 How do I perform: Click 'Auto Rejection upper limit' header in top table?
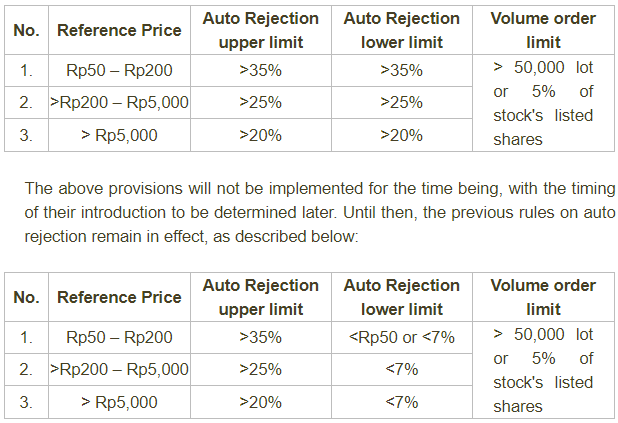[260, 30]
